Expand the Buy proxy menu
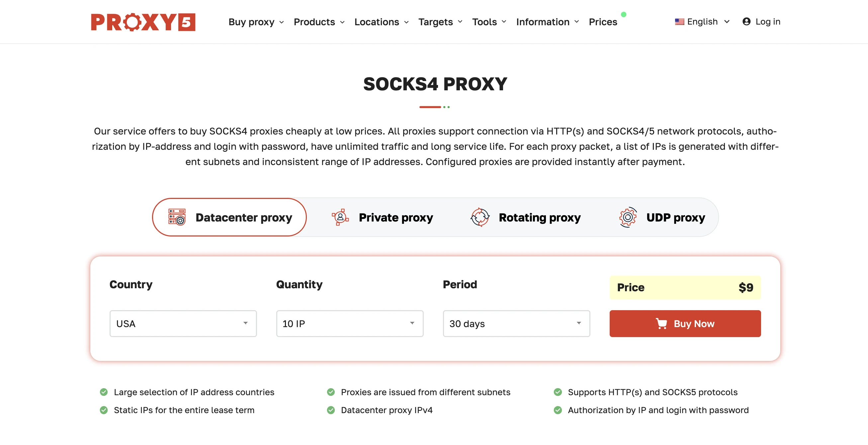Screen dimensions: 868x445 (x=256, y=22)
